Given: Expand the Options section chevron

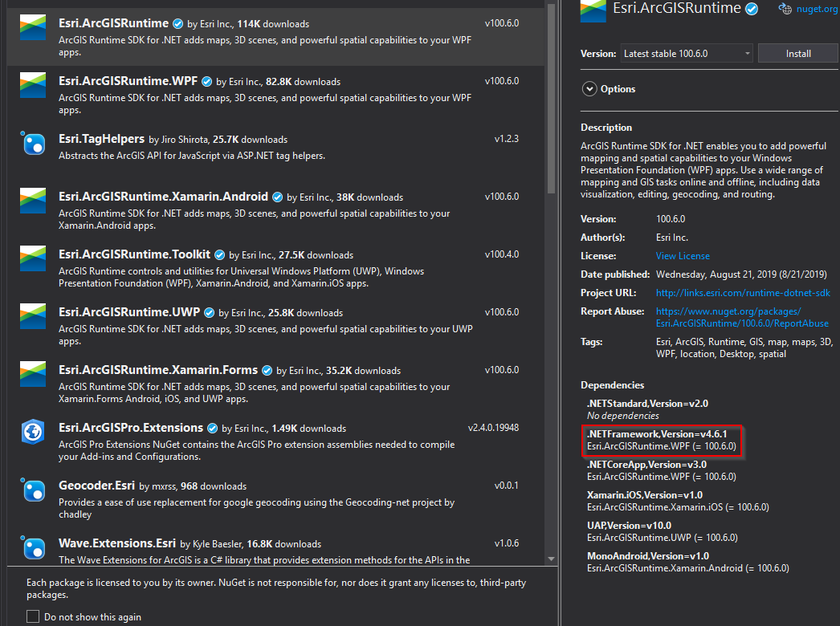Looking at the screenshot, I should (589, 89).
